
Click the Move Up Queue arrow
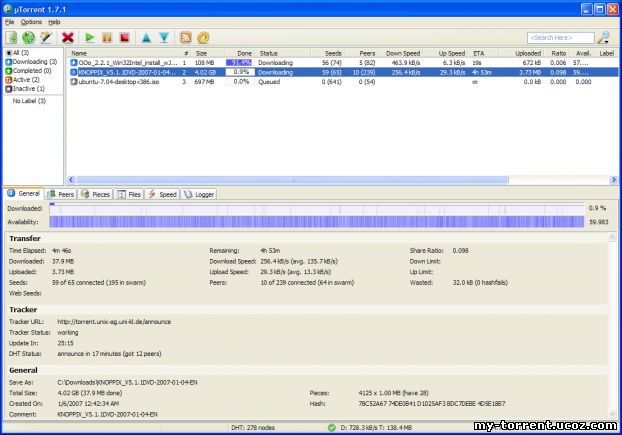(x=146, y=38)
